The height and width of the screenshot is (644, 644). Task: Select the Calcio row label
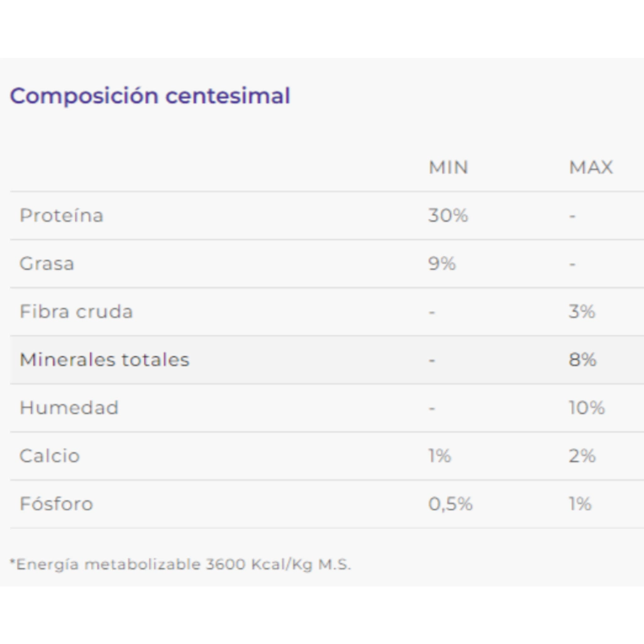tap(50, 456)
